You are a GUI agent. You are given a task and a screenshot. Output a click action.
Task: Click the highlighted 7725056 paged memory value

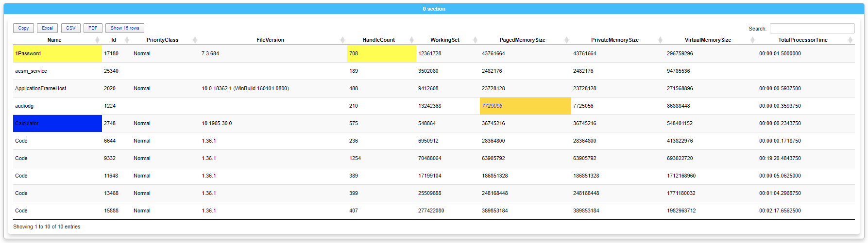coord(492,106)
